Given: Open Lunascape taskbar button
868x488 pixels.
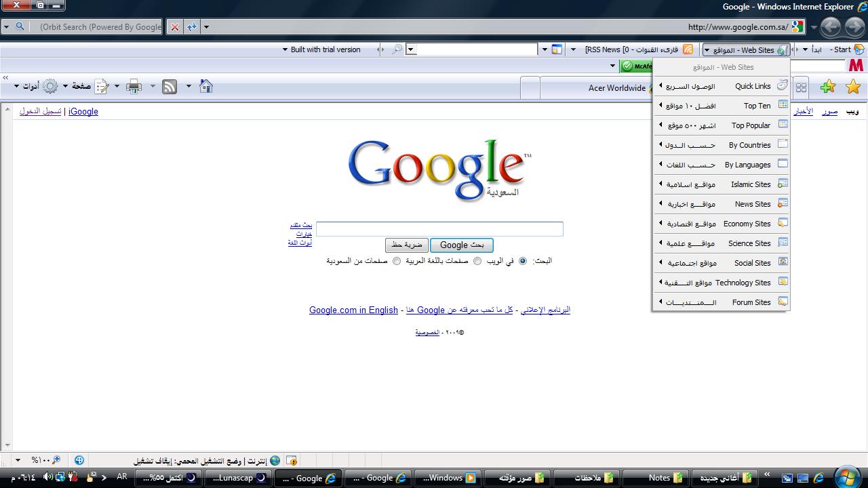Looking at the screenshot, I should 238,478.
